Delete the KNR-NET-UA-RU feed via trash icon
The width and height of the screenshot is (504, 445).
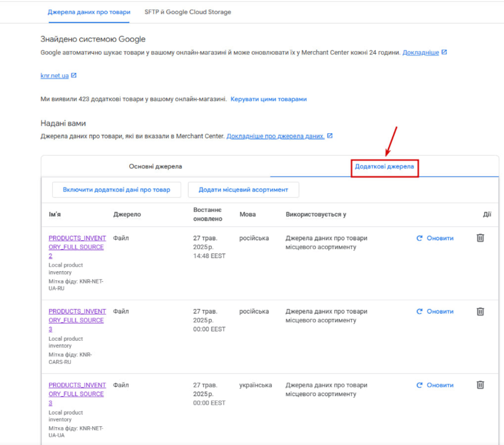480,238
